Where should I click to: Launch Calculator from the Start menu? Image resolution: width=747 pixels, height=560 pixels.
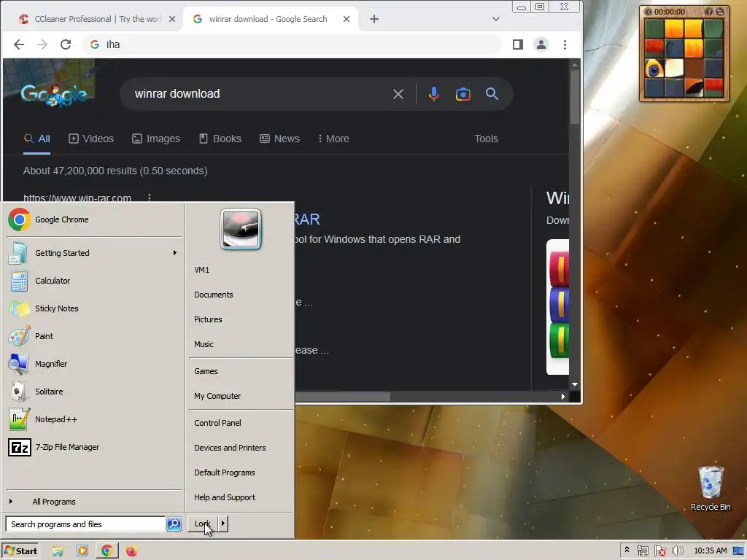coord(94,281)
